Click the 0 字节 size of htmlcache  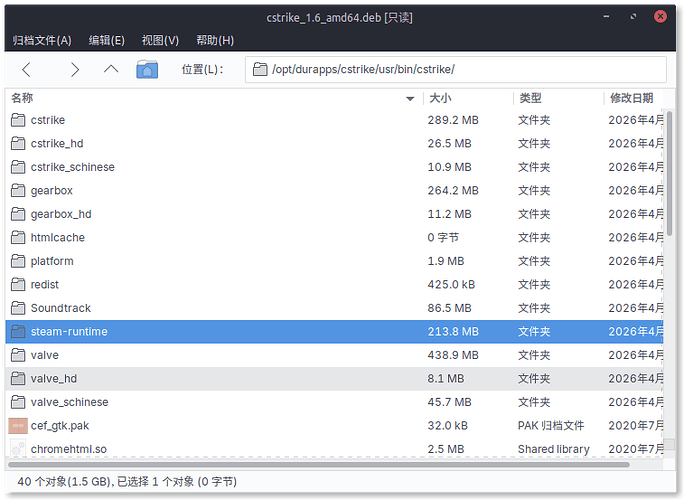point(443,238)
